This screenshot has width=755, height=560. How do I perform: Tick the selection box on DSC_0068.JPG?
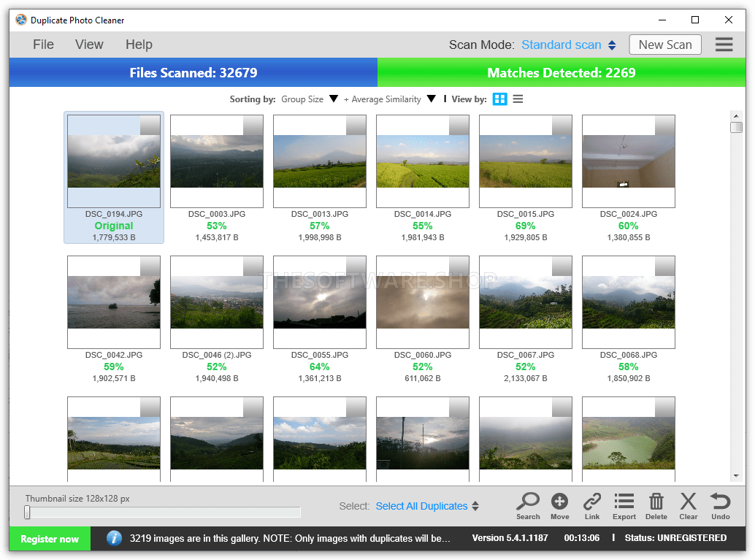(x=665, y=266)
